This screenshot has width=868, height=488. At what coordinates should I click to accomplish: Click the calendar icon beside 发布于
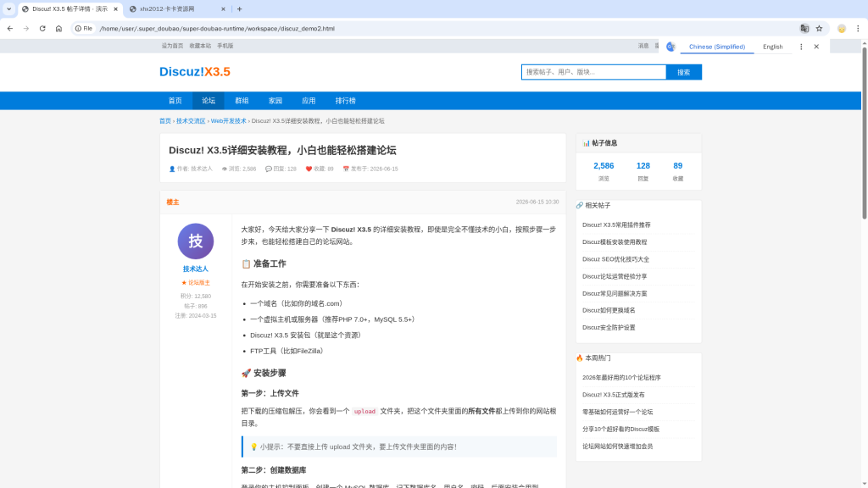346,169
